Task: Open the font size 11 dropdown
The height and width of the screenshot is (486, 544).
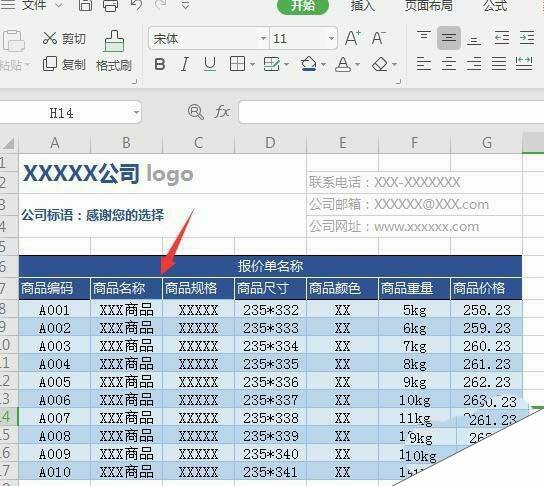Action: [331, 38]
